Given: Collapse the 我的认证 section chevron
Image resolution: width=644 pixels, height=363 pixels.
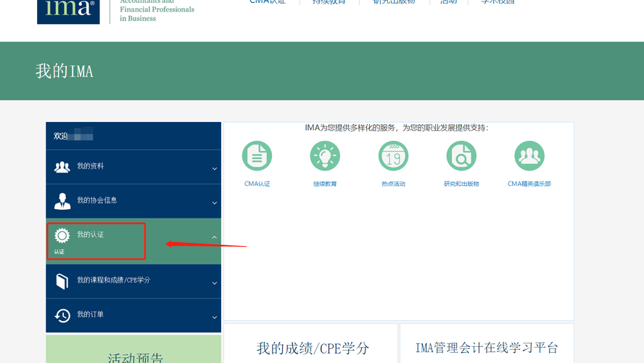Looking at the screenshot, I should click(x=214, y=237).
